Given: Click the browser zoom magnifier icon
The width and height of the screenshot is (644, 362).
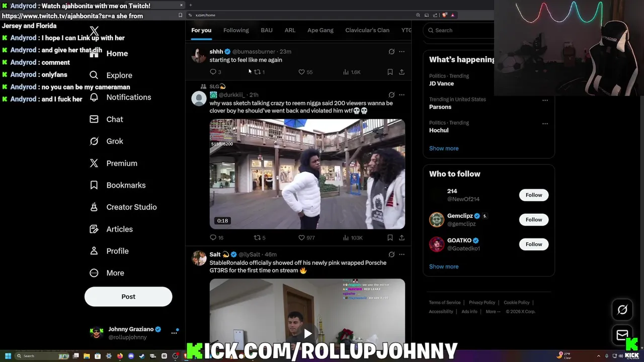Looking at the screenshot, I should click(x=418, y=15).
